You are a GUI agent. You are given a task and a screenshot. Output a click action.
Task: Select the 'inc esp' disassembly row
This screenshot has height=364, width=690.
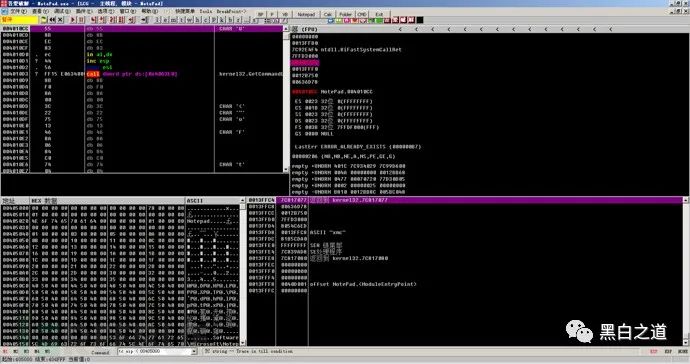coord(142,61)
